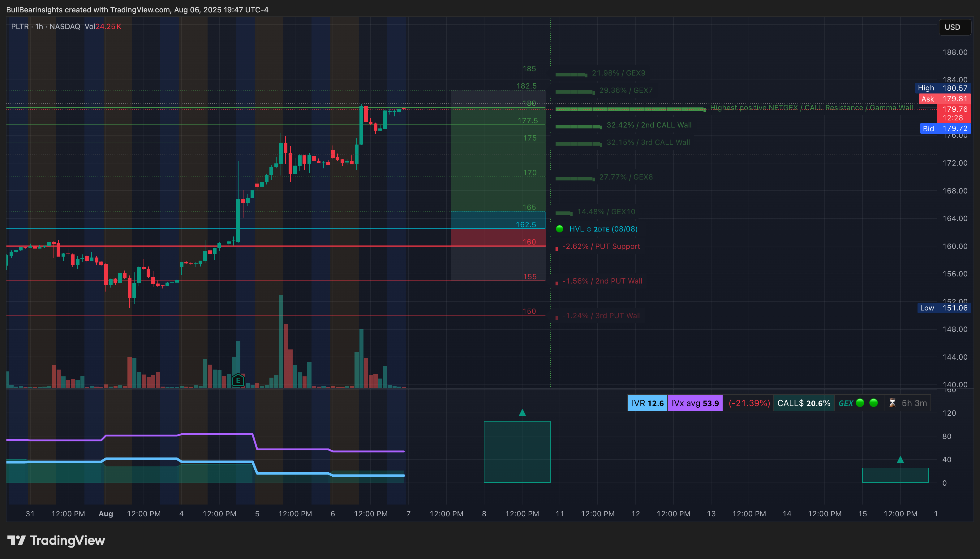Click the first green GEX status dot
980x559 pixels.
click(860, 403)
